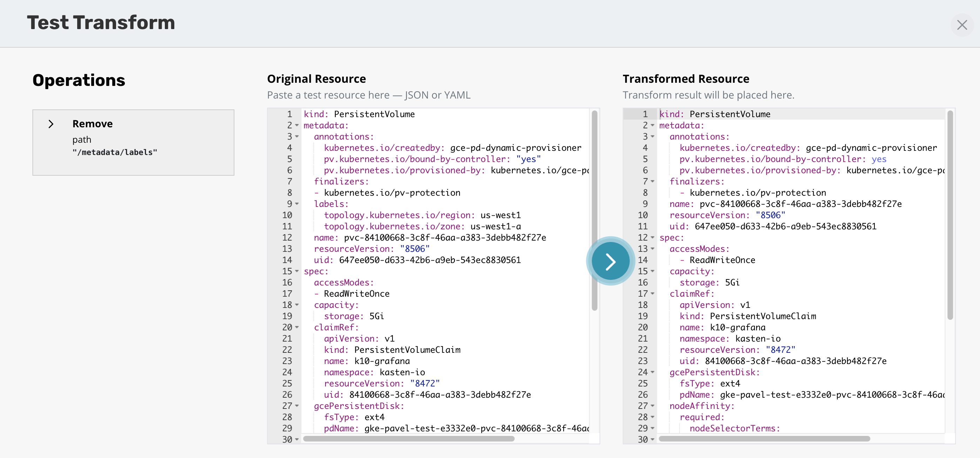Image resolution: width=980 pixels, height=458 pixels.
Task: Click Transformed Resource vertical scrollbar thumb
Action: click(x=950, y=215)
